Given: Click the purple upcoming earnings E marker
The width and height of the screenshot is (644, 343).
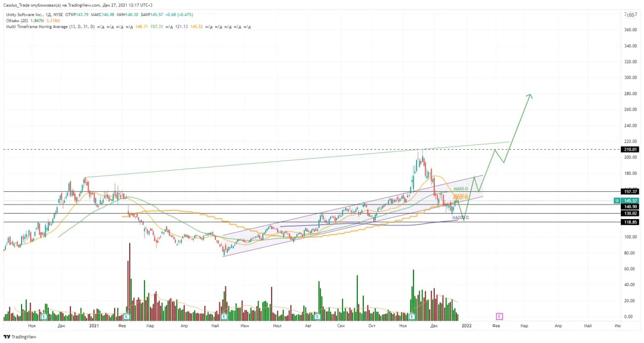Looking at the screenshot, I should (x=499, y=316).
